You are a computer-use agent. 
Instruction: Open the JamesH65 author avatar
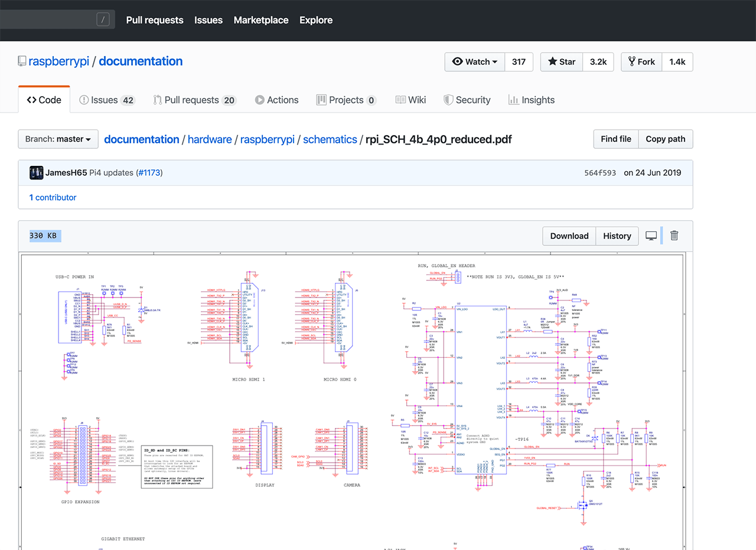point(36,173)
